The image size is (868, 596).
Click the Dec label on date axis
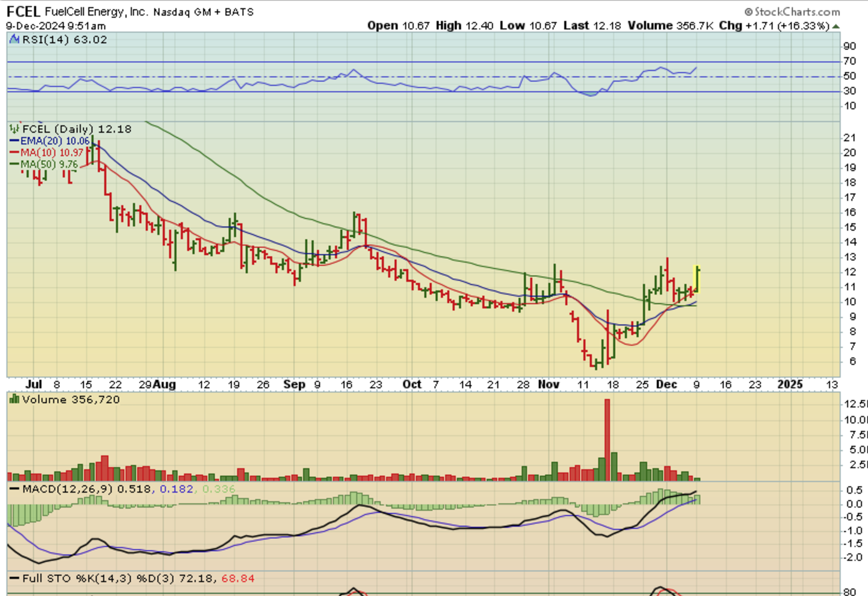(x=666, y=384)
